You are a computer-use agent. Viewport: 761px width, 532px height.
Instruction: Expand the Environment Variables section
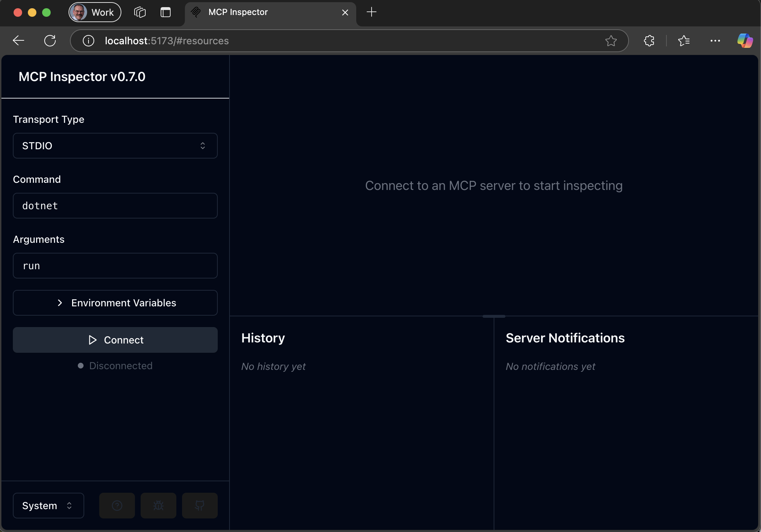pos(115,303)
